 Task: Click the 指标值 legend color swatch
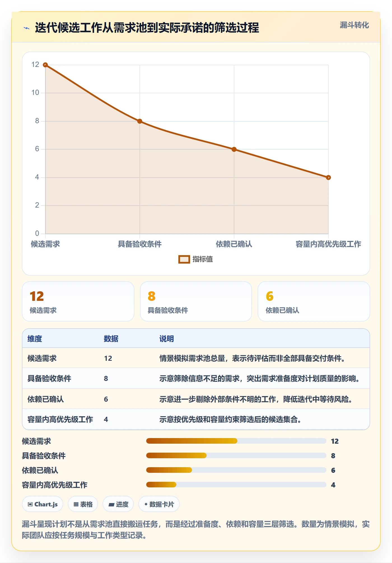[184, 259]
